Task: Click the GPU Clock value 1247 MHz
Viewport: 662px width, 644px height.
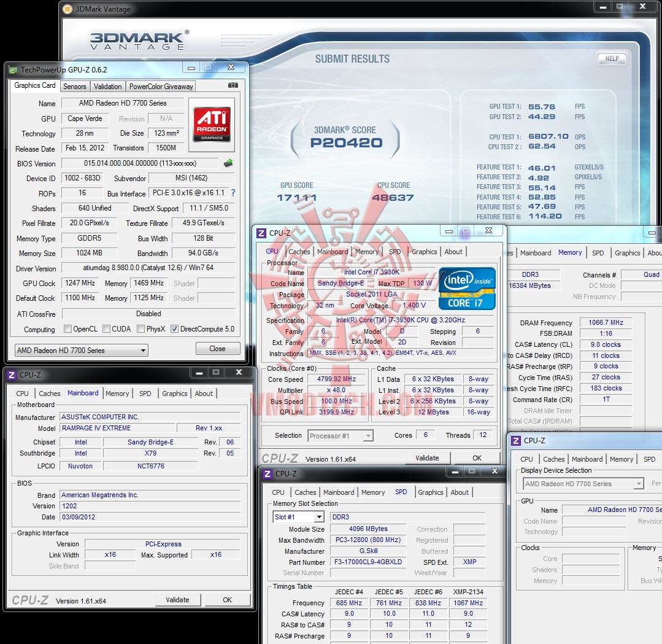Action: click(x=80, y=283)
